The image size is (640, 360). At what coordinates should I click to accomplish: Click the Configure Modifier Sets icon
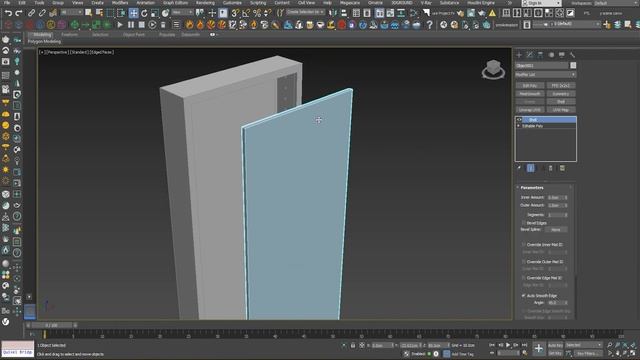(x=562, y=168)
